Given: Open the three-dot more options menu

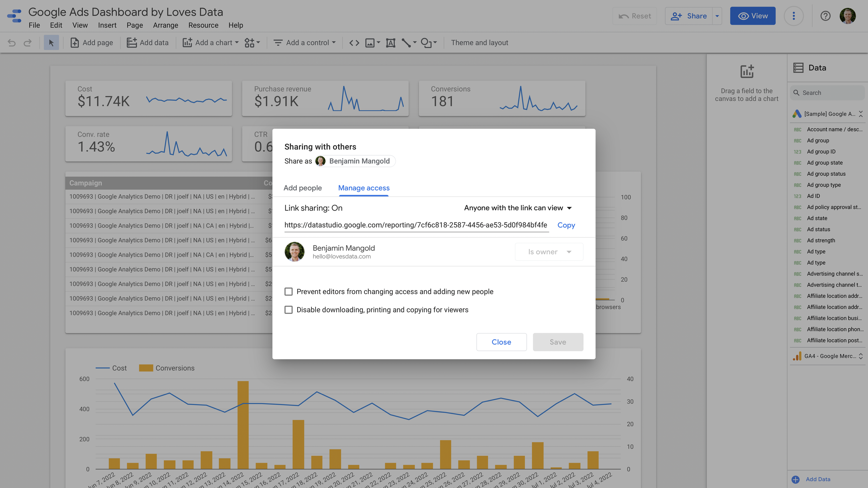Looking at the screenshot, I should pos(793,16).
